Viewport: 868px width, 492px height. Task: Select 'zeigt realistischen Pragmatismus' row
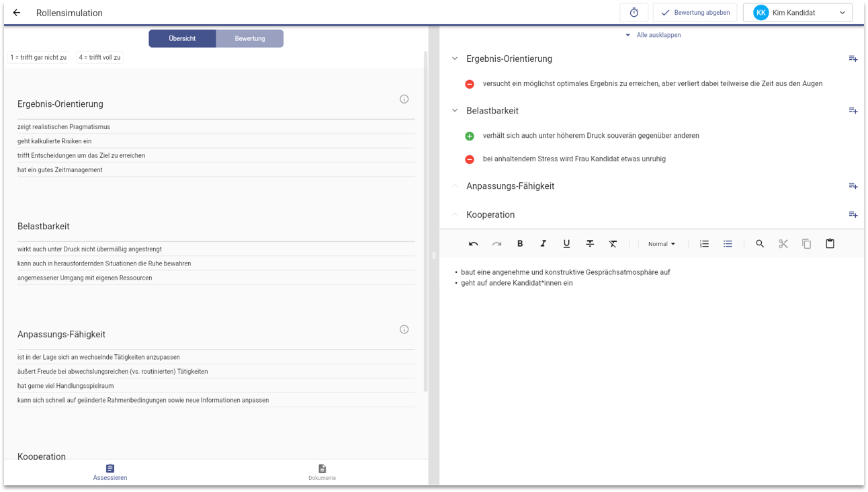click(216, 126)
